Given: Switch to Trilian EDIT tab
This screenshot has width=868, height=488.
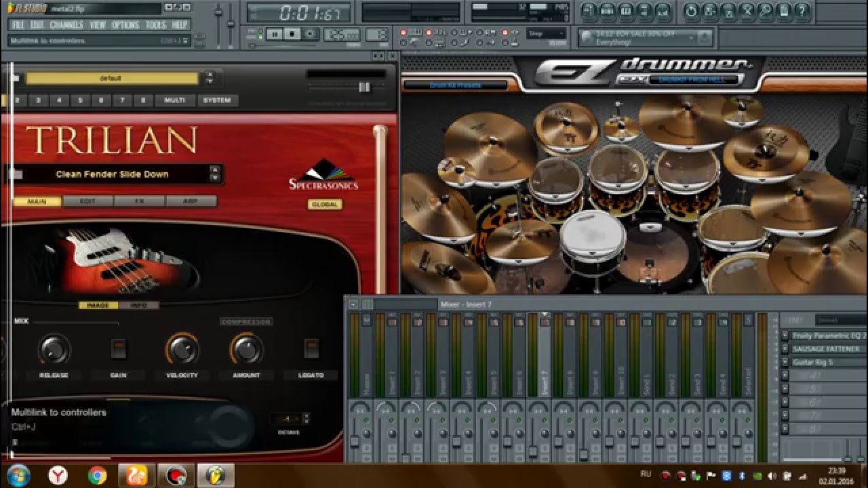Looking at the screenshot, I should point(87,201).
